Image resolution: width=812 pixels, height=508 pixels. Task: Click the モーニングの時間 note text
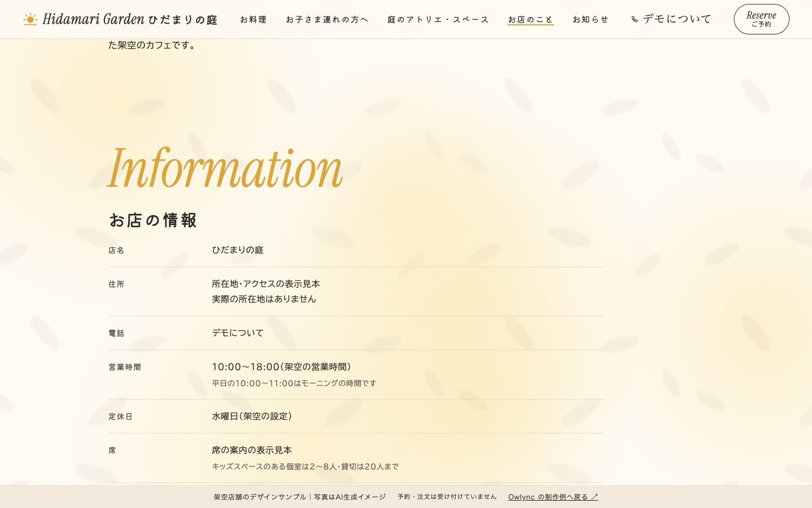(x=294, y=383)
